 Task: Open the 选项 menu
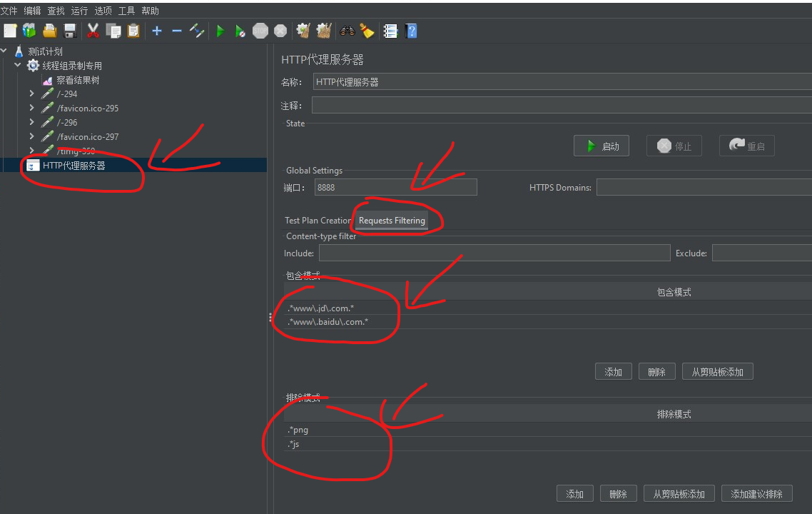103,11
